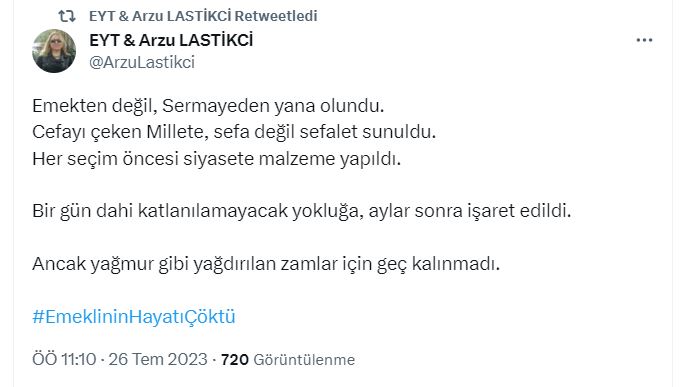Click the line 'Her seçim öncesi siyasete malzeme yapıldı'
This screenshot has width=680, height=387.
(x=216, y=159)
